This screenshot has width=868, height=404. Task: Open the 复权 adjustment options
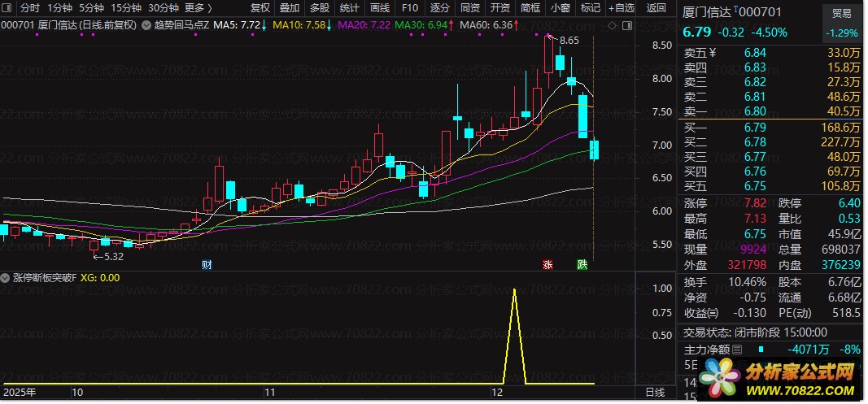[260, 8]
